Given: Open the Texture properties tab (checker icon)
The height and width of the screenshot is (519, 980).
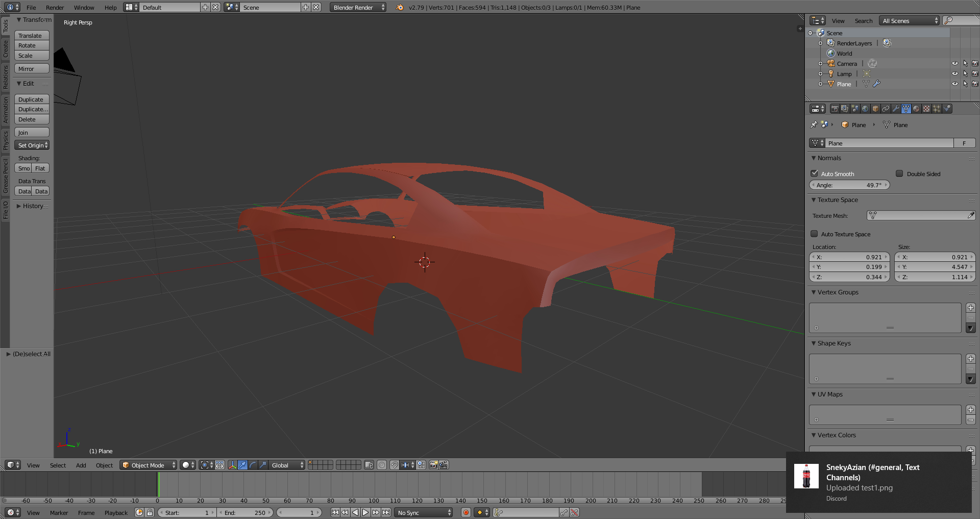Looking at the screenshot, I should point(926,109).
